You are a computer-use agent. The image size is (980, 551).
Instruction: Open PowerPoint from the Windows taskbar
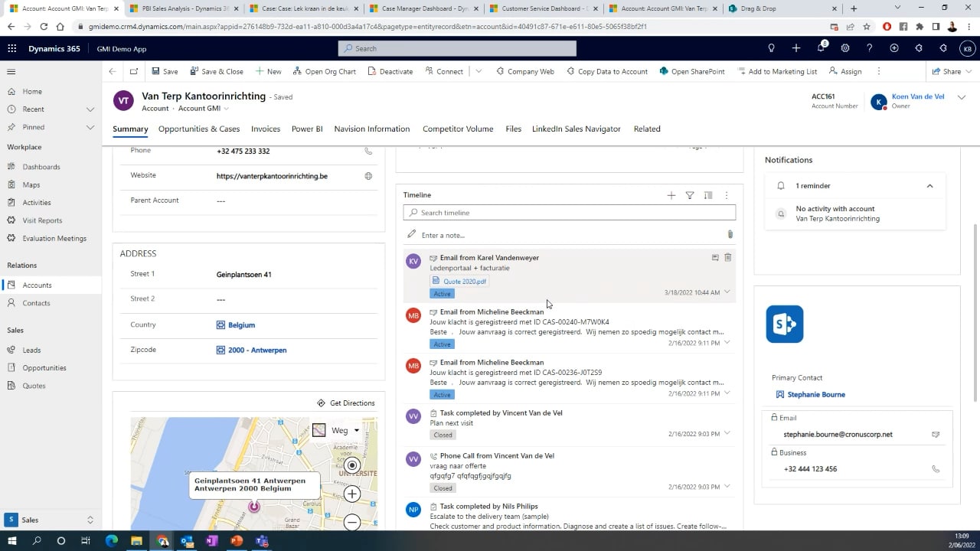point(236,541)
